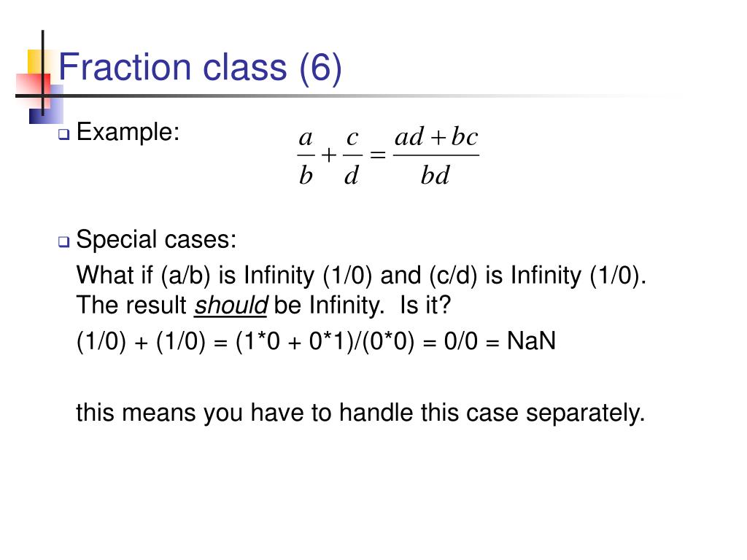Click the yellow square in slide decoration
Screen dimensions: 747x560
[38, 62]
